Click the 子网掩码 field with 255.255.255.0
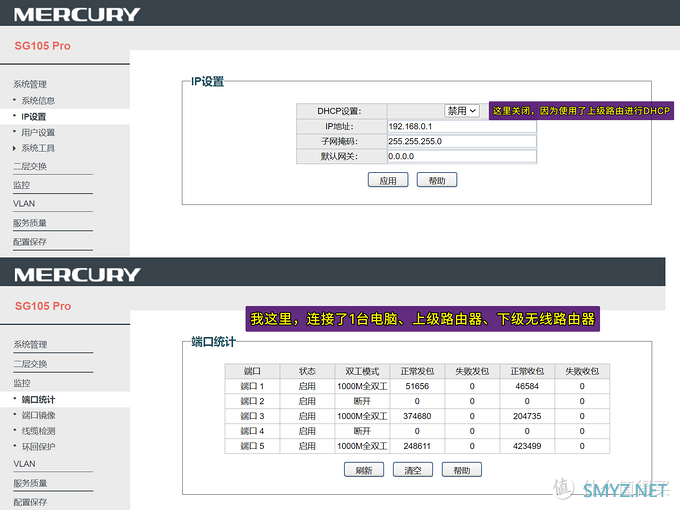The width and height of the screenshot is (680, 510). pos(462,141)
